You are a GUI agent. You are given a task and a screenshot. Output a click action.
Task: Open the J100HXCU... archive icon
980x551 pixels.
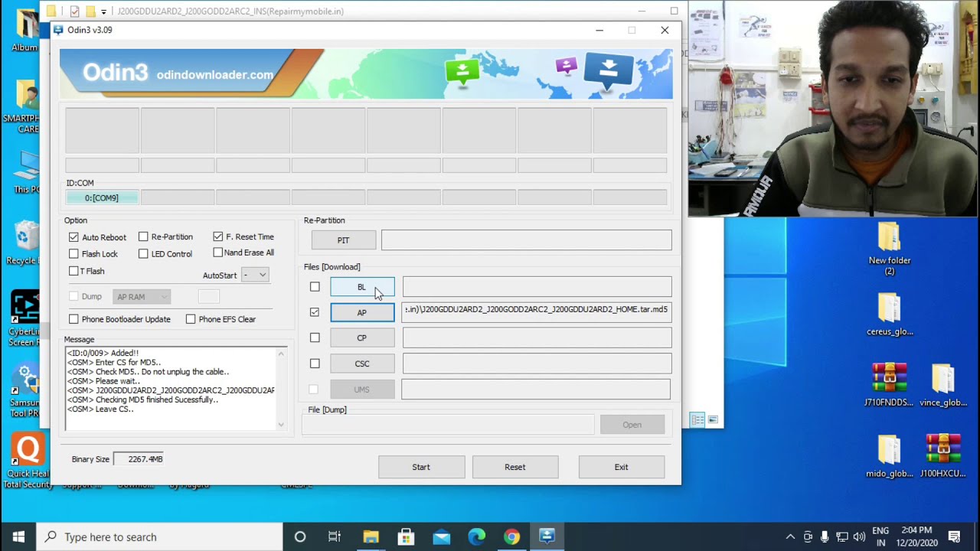click(x=943, y=456)
